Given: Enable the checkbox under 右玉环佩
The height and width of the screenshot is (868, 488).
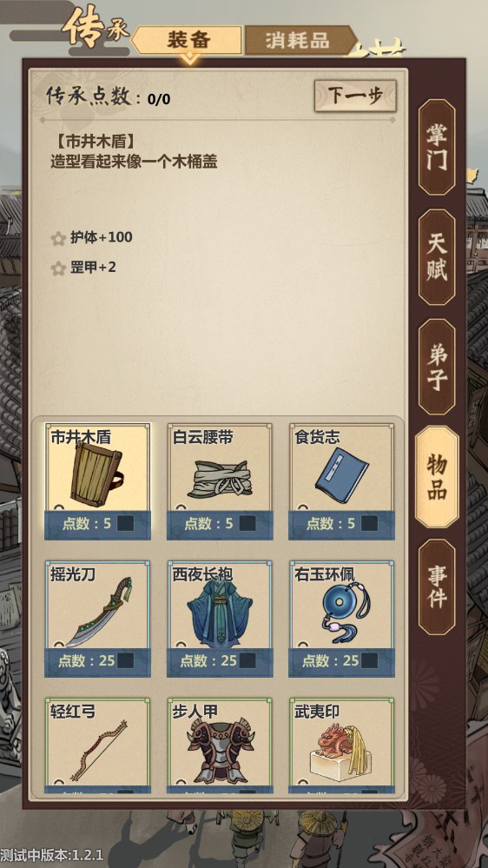Looking at the screenshot, I should (x=369, y=660).
